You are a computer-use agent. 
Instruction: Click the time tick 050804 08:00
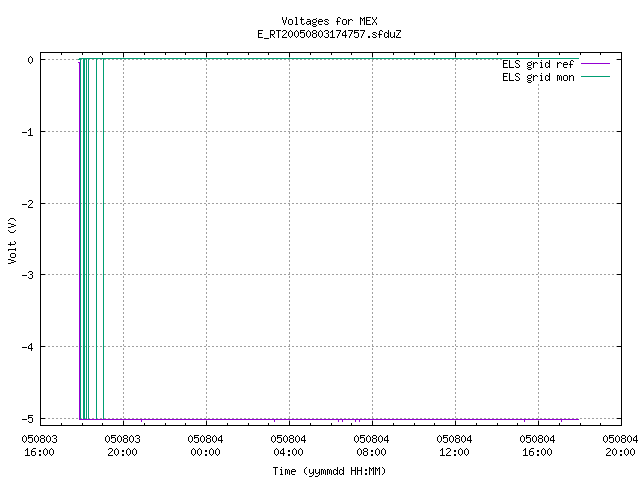[x=371, y=446]
